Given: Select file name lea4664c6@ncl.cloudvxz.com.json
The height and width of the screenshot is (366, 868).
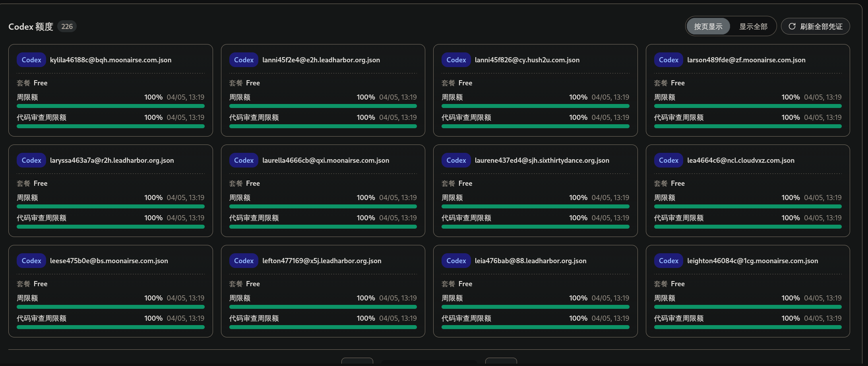Looking at the screenshot, I should tap(741, 160).
